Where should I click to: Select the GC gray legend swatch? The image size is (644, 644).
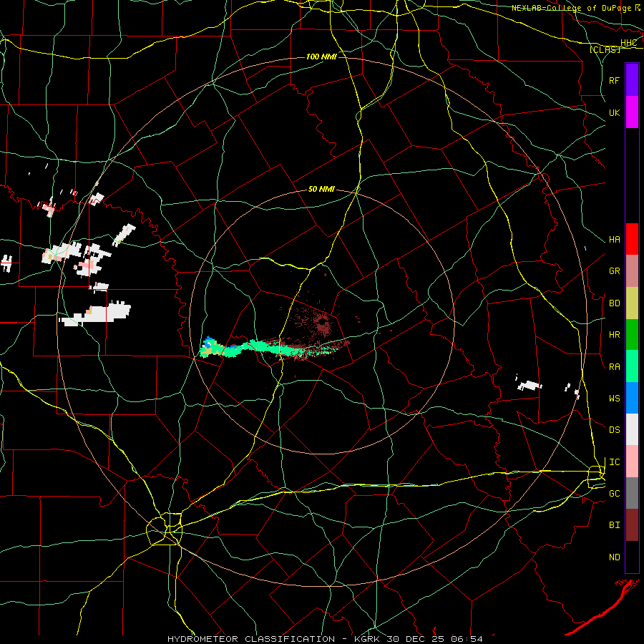pos(632,493)
